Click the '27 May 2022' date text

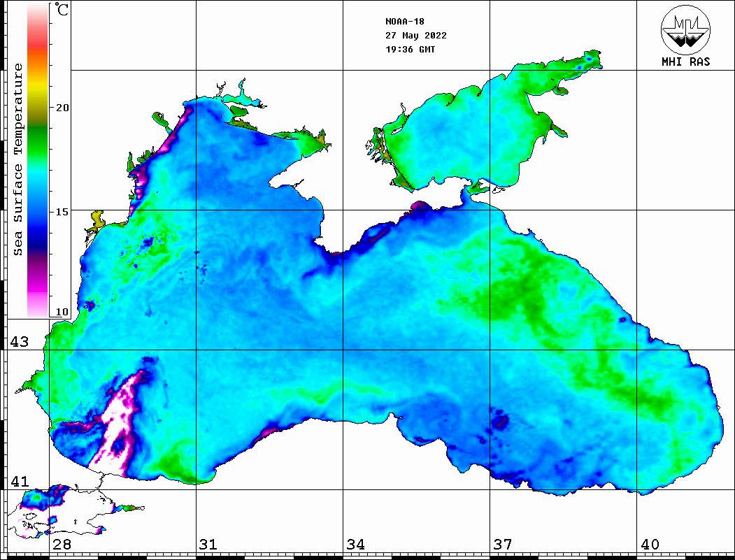click(x=416, y=36)
